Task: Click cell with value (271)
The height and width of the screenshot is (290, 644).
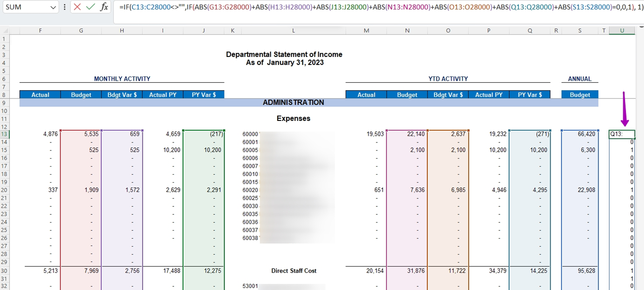Action: click(530, 134)
